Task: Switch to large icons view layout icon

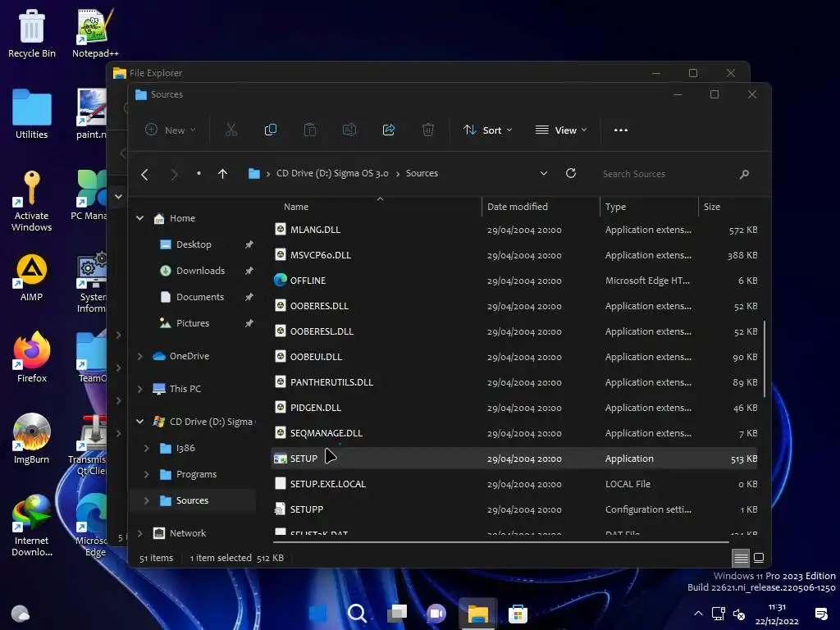Action: click(759, 558)
